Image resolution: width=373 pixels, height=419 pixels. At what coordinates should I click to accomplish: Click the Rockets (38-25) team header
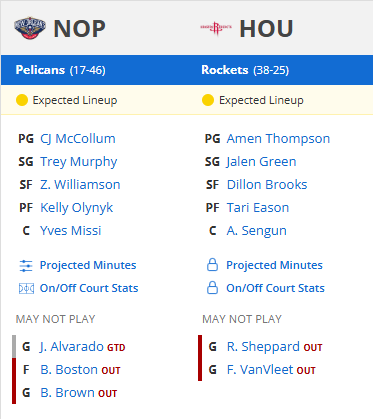[245, 70]
